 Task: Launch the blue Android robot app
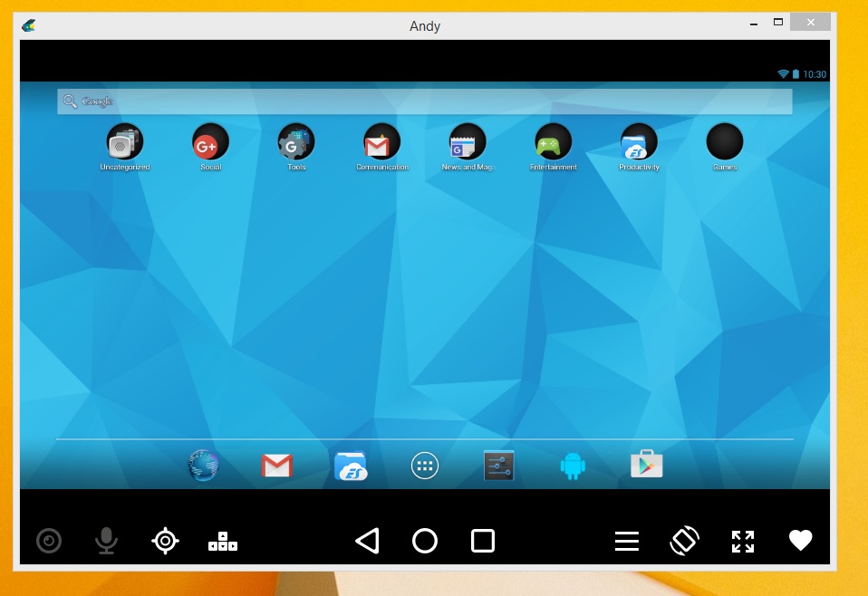click(573, 466)
